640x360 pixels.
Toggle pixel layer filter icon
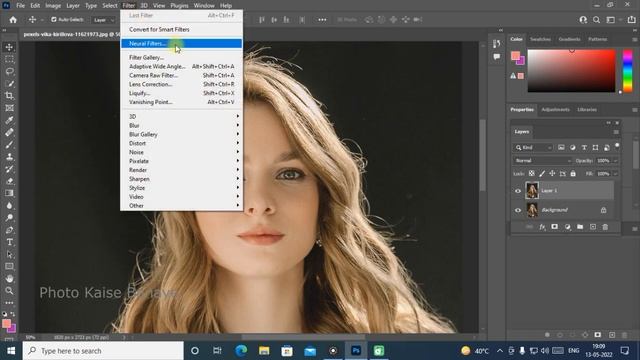[x=561, y=147]
